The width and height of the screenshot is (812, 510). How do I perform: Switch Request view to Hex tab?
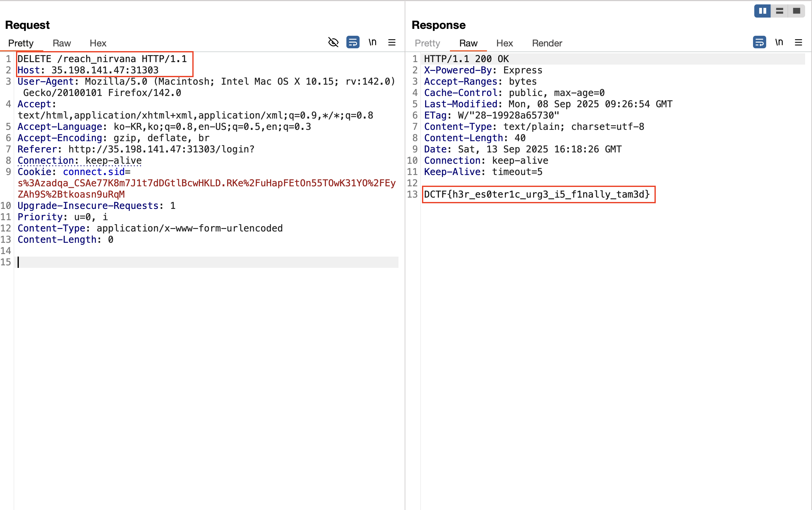pyautogui.click(x=98, y=43)
